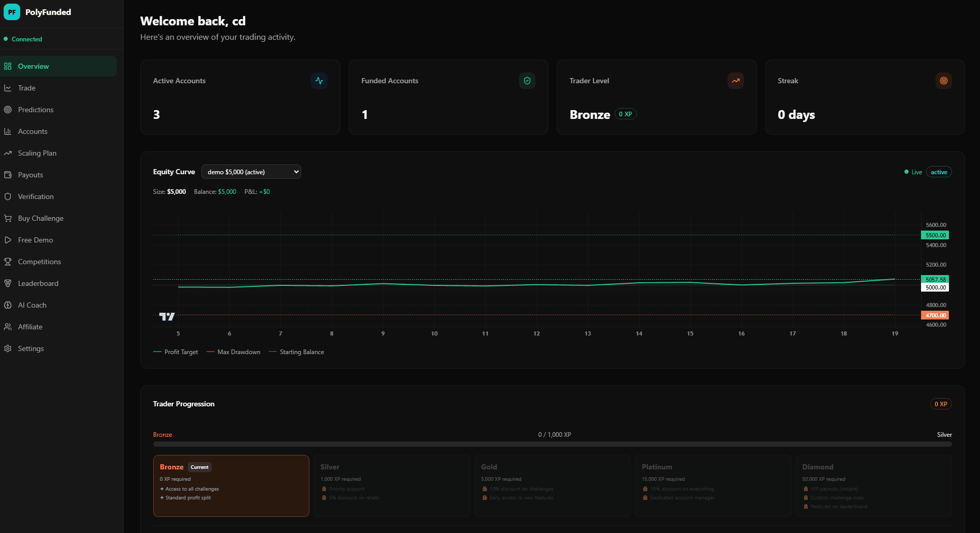This screenshot has width=980, height=533.
Task: Open the Trade section in sidebar
Action: [x=26, y=88]
